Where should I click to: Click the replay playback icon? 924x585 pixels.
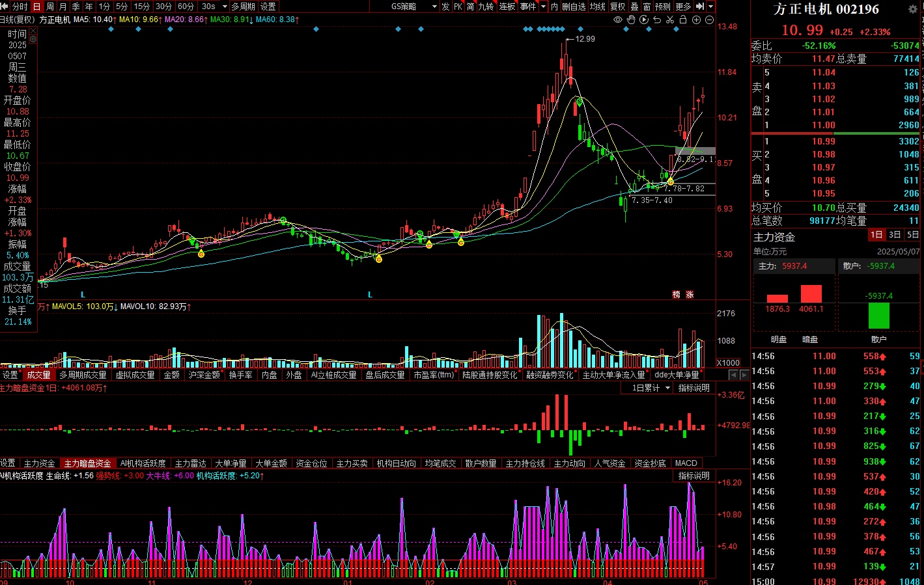(x=644, y=20)
